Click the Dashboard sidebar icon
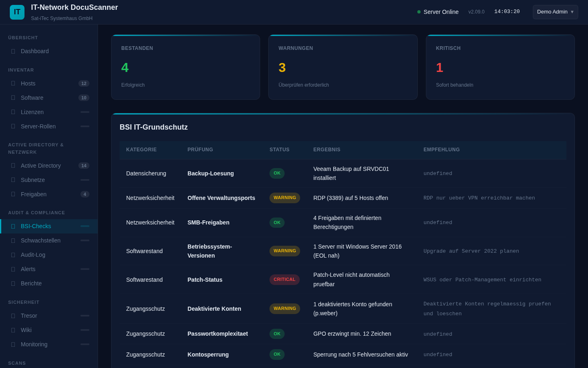The height and width of the screenshot is (368, 588). [x=13, y=51]
